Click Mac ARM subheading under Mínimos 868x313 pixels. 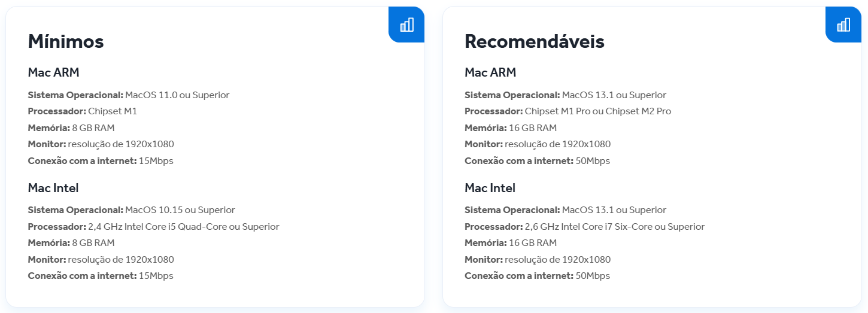coord(54,72)
